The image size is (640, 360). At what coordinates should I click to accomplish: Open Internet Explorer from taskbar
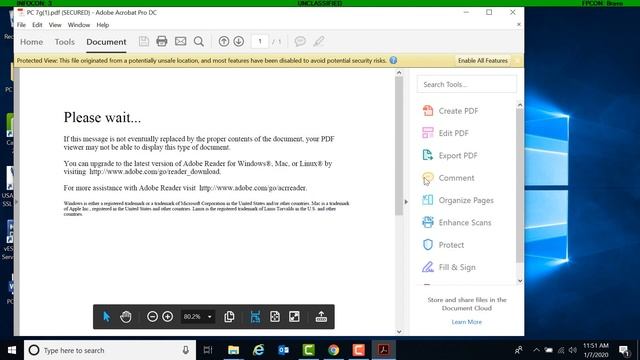(x=258, y=350)
